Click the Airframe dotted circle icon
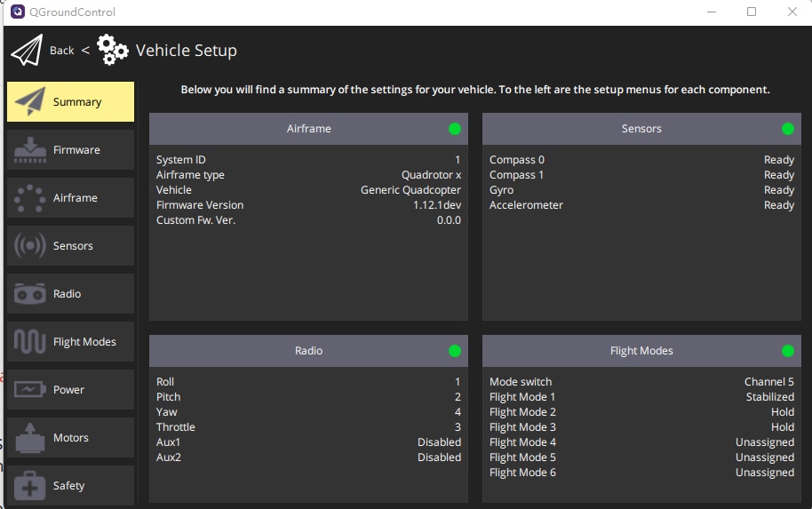Viewport: 812px width, 509px height. coord(30,198)
